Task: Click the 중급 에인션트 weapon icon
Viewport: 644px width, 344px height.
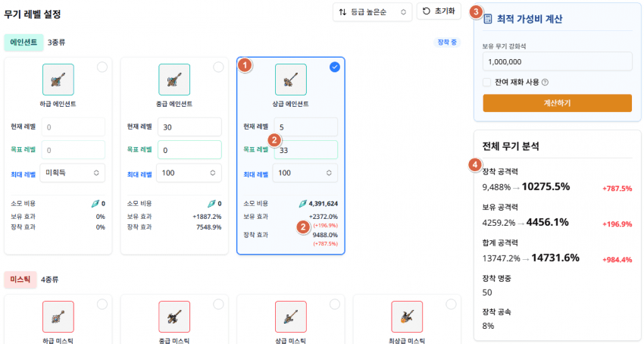Action: [x=174, y=80]
